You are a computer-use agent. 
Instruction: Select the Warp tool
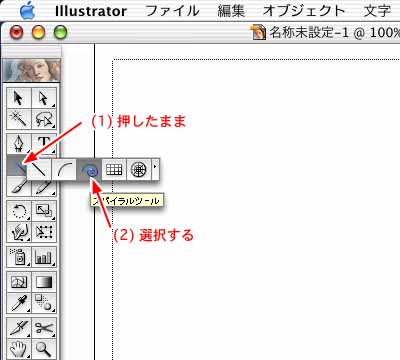tap(19, 232)
